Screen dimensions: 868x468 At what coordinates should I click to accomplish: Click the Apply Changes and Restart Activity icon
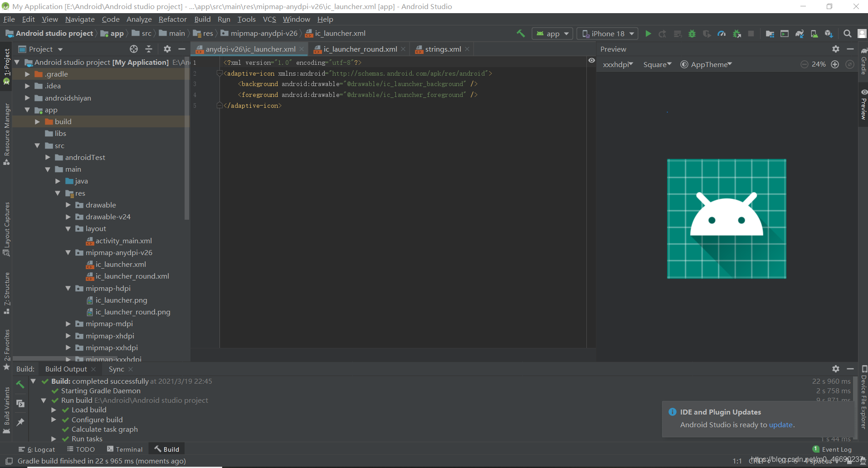[663, 34]
